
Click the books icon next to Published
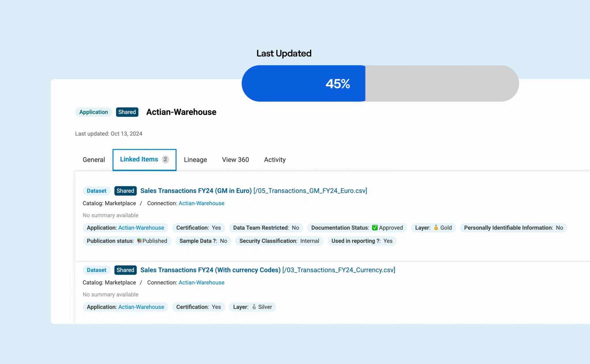pos(139,241)
